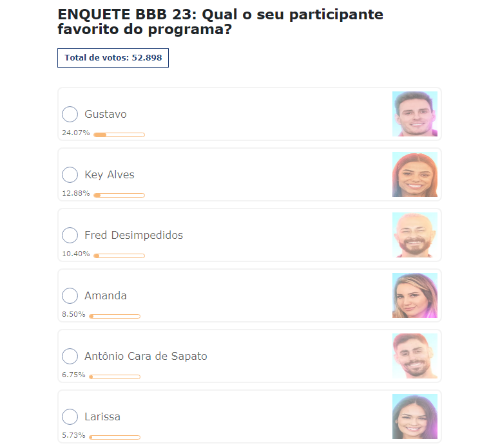Image resolution: width=500 pixels, height=448 pixels.
Task: Select the Key Alves radio button
Action: (70, 175)
